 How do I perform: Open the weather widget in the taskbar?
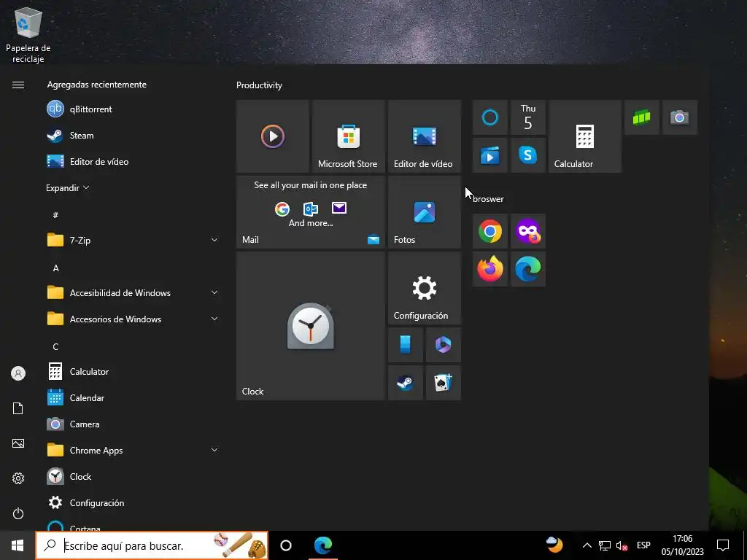(554, 545)
